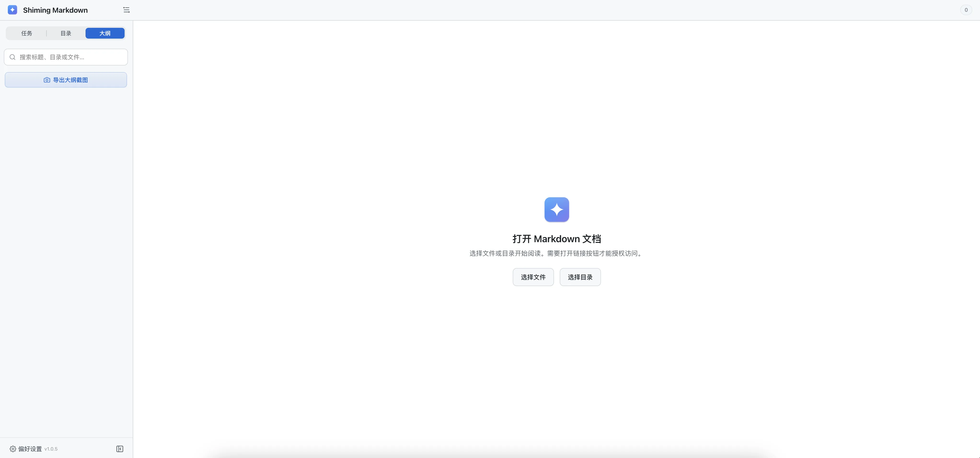980x458 pixels.
Task: Select the 大纲 tab
Action: [x=105, y=34]
